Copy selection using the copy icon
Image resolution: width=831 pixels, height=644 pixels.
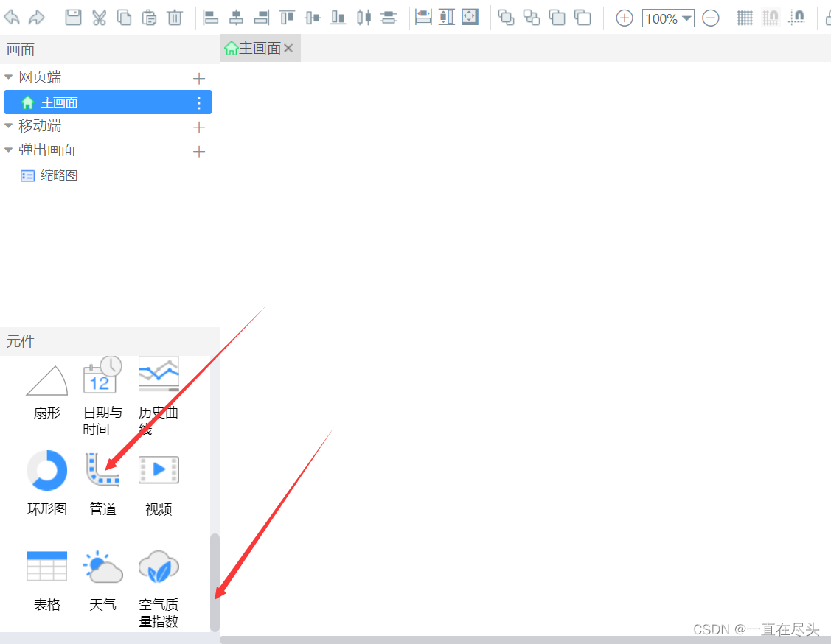pos(124,18)
